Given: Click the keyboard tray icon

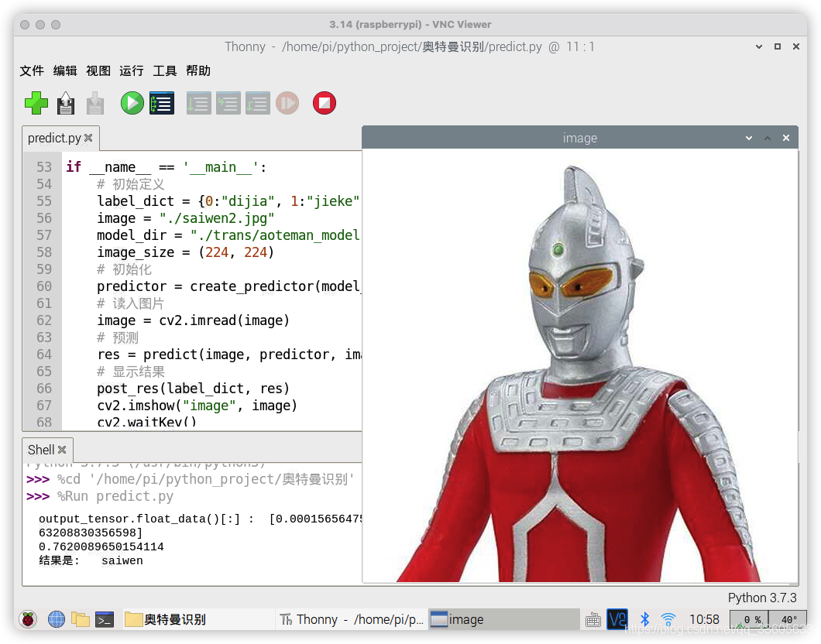Looking at the screenshot, I should point(593,620).
